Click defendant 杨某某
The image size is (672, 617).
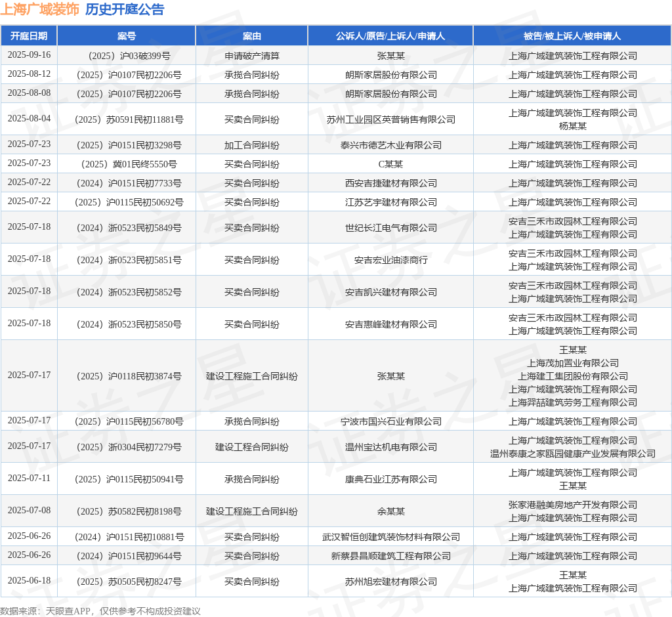coord(572,126)
